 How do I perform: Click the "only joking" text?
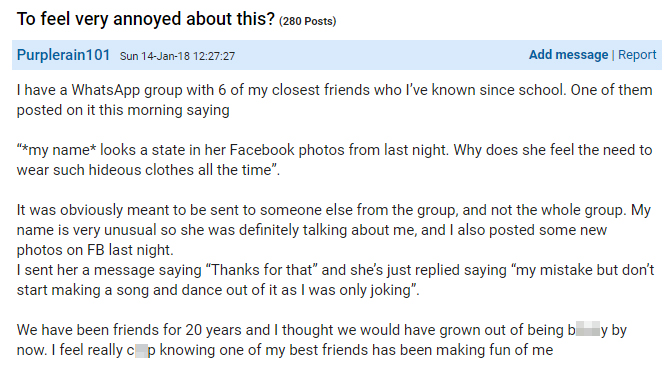(x=375, y=290)
